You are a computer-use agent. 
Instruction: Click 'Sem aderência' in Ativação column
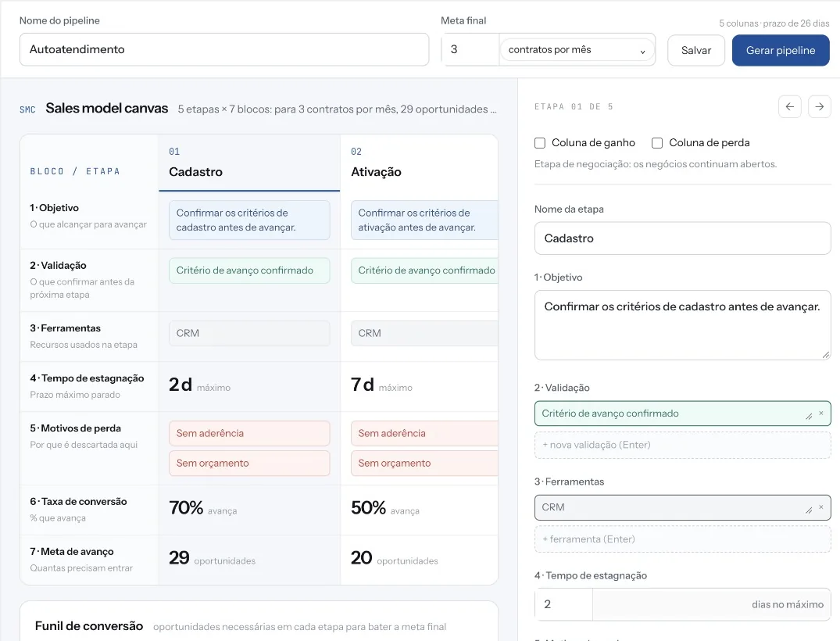(x=425, y=434)
